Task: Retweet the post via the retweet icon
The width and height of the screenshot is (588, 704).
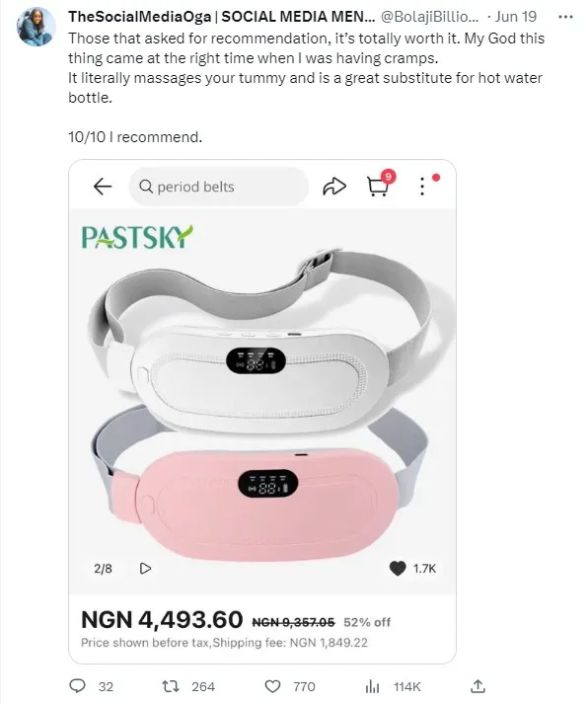Action: 171,686
